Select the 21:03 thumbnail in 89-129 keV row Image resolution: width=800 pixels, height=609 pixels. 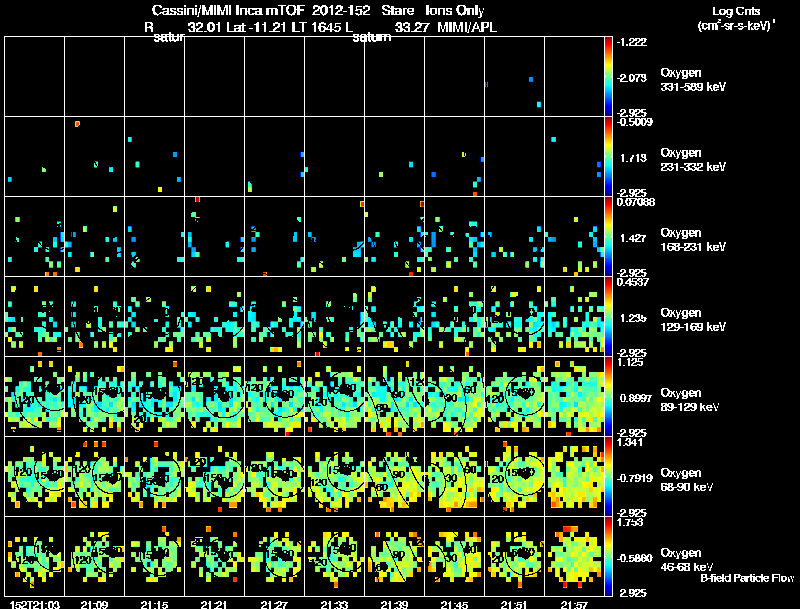coord(35,396)
